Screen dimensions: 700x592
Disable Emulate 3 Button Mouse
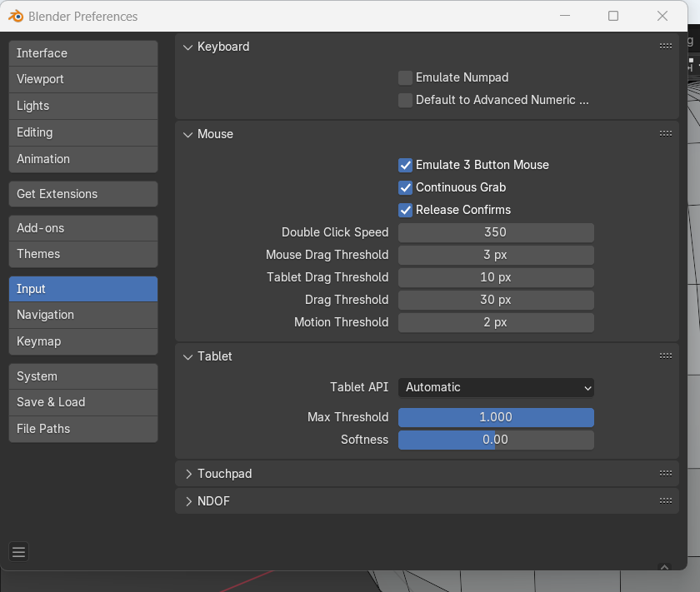point(405,165)
